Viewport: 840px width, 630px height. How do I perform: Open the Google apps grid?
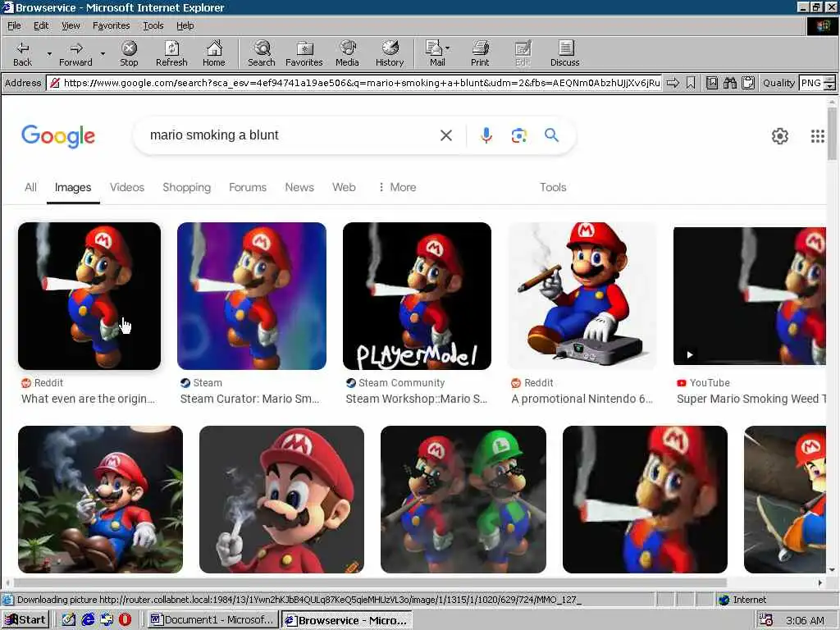click(818, 136)
